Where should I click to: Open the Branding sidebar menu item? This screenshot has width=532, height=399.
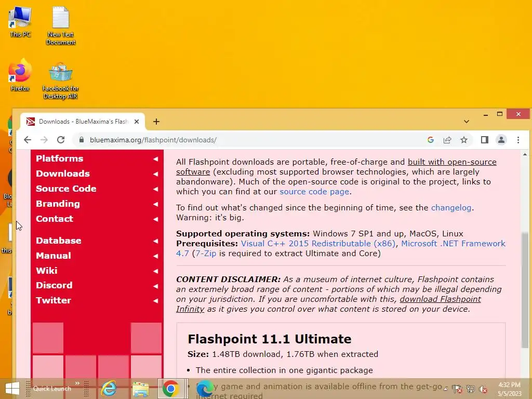58,204
